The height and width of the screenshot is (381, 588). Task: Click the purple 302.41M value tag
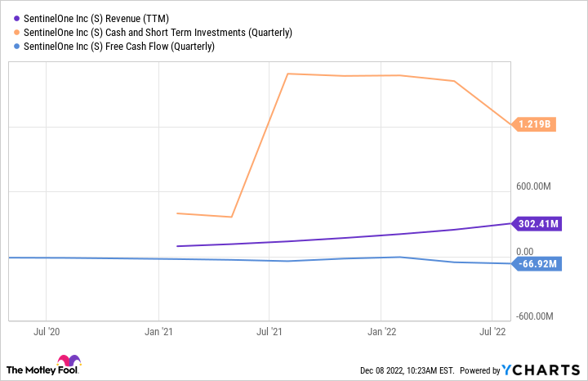coord(537,224)
